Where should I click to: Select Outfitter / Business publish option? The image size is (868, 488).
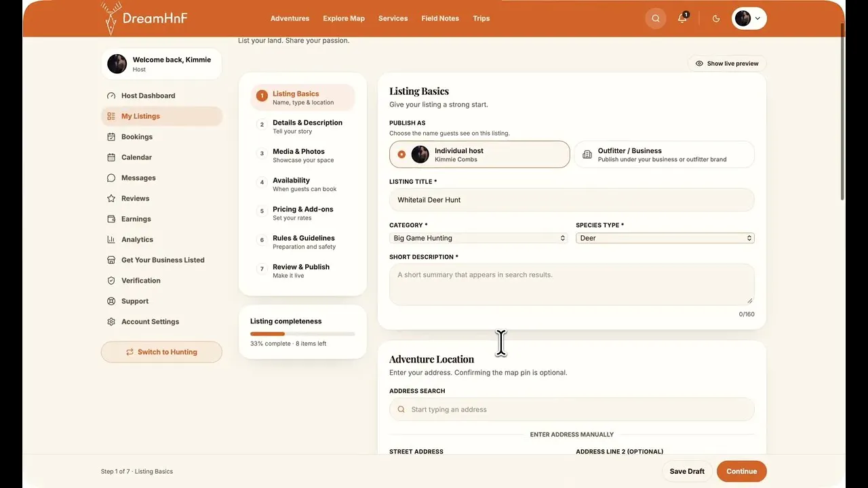(665, 155)
